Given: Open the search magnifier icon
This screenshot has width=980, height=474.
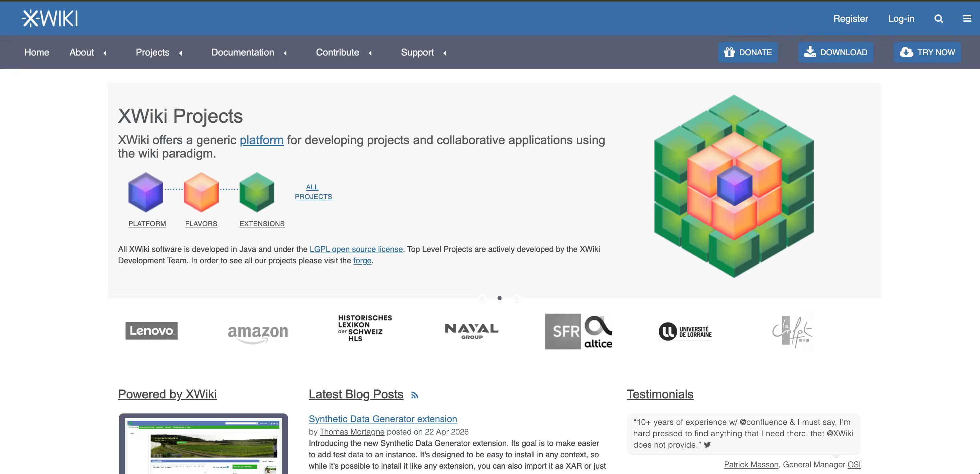Looking at the screenshot, I should click(939, 19).
